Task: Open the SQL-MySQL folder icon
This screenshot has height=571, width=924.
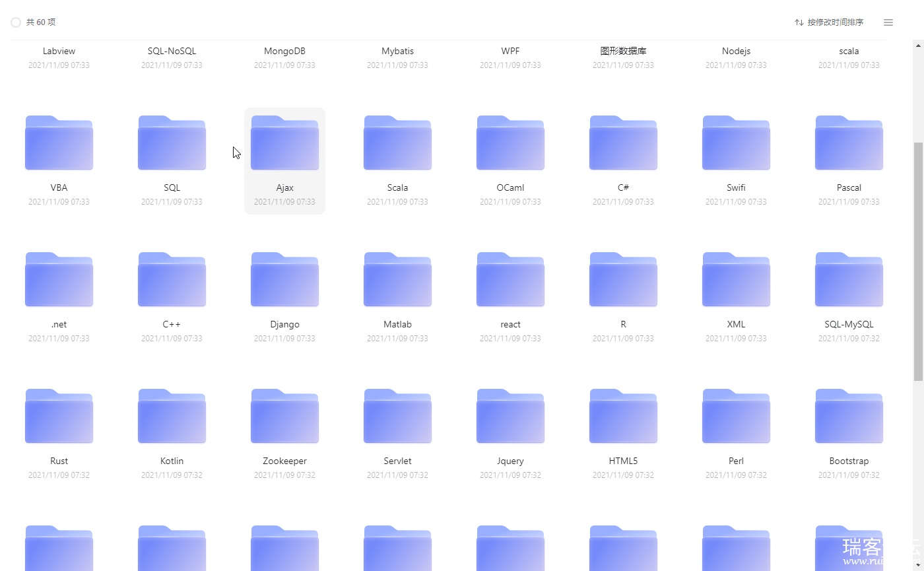Action: [x=849, y=280]
